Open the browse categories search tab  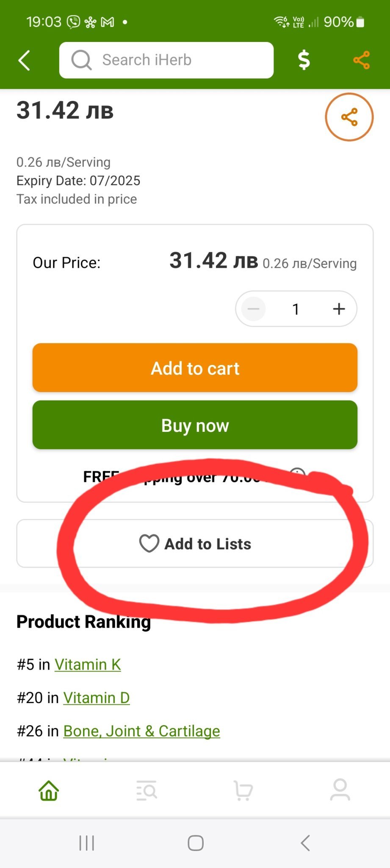(147, 790)
